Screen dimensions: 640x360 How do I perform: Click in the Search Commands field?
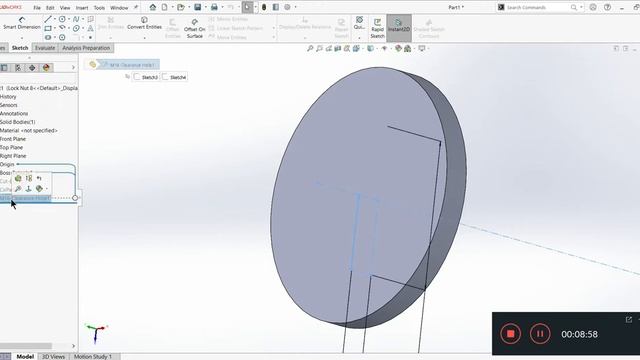point(539,7)
